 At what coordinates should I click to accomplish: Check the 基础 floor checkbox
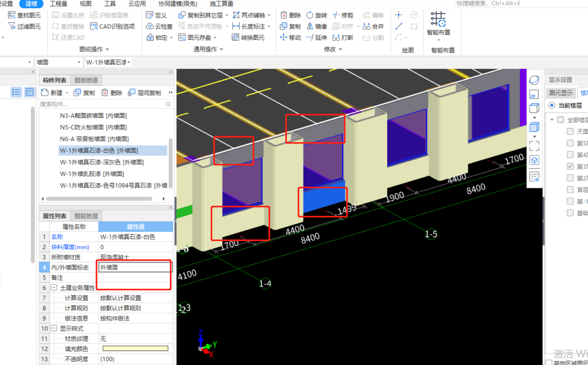click(570, 213)
